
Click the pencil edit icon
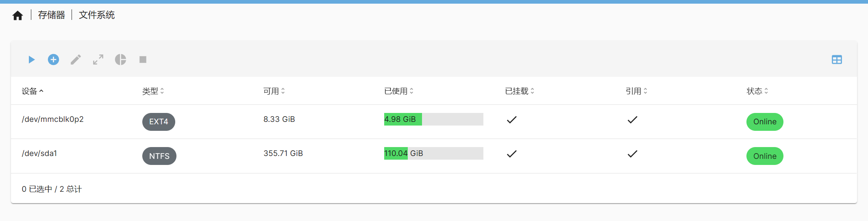click(76, 60)
